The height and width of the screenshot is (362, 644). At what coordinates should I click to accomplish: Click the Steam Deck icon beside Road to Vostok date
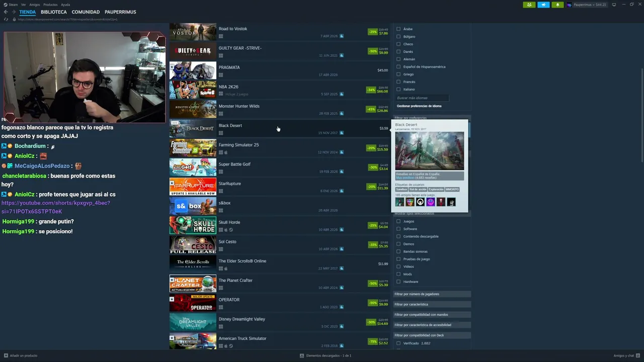coord(342,36)
